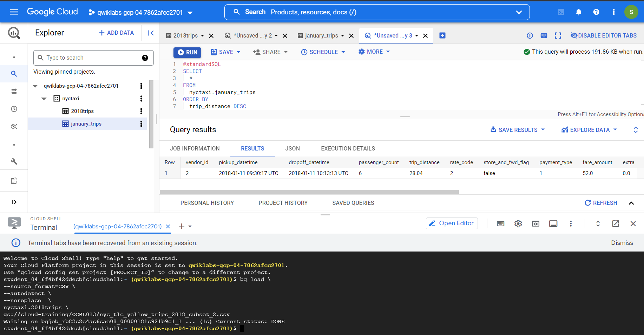Activate Cloud Shell icon in header
The image size is (644, 335).
coord(561,12)
